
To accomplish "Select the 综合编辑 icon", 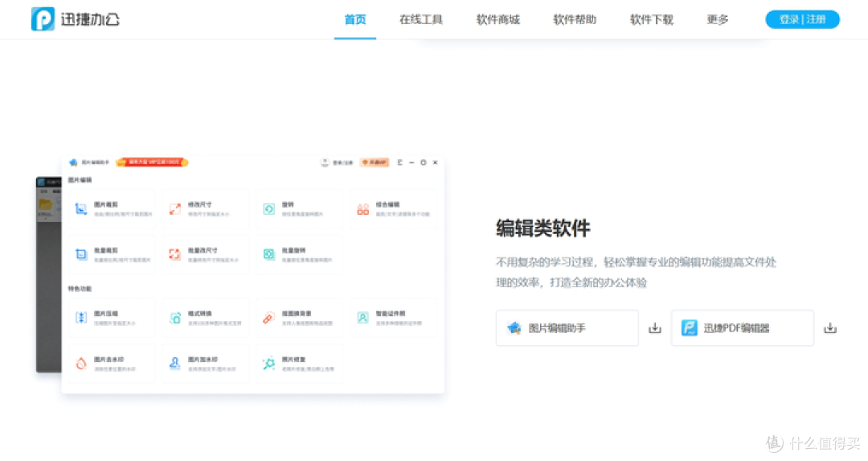I will click(362, 209).
